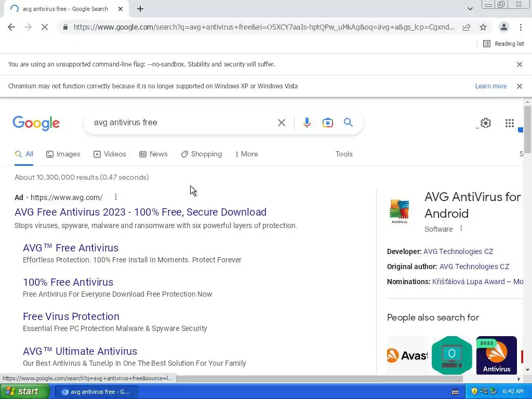Click the lock icon for site information

65,27
